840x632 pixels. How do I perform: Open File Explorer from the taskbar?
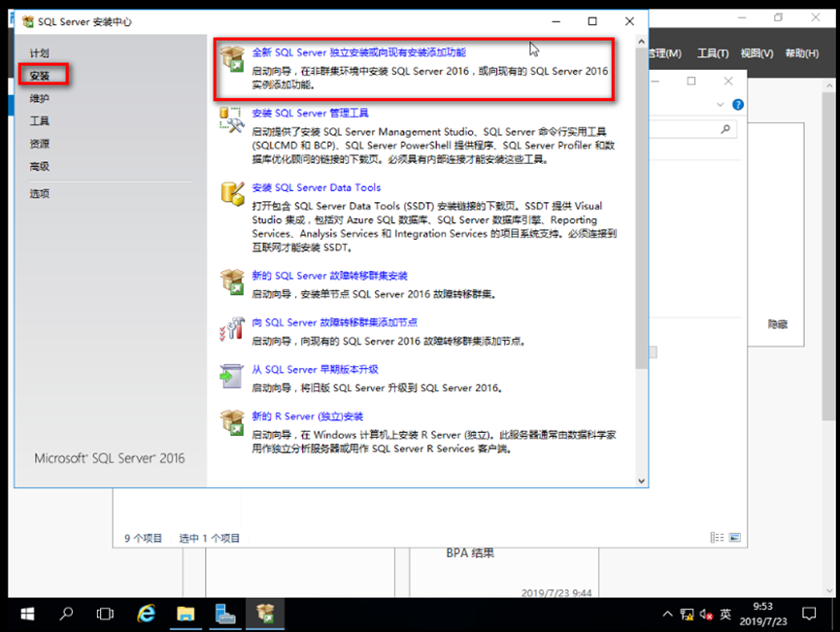click(185, 614)
